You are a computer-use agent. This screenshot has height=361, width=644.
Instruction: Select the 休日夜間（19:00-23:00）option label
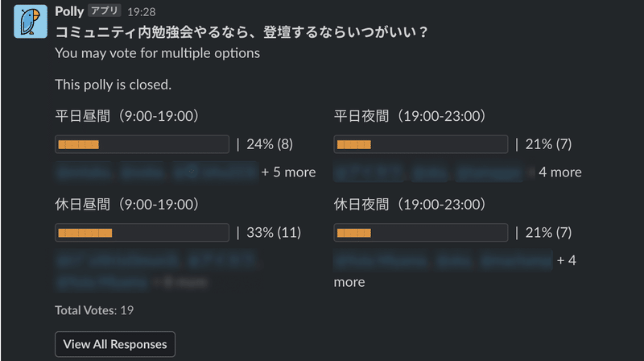coord(410,205)
